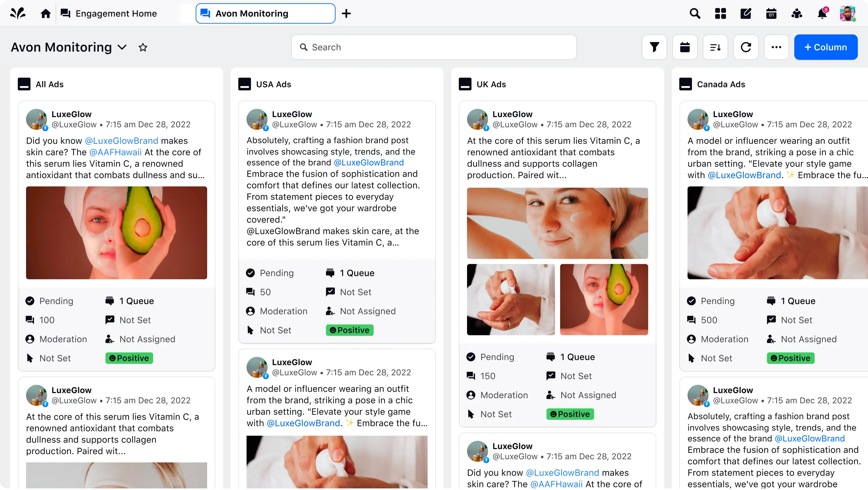The image size is (868, 490).
Task: Open the filter funnel button
Action: point(654,47)
